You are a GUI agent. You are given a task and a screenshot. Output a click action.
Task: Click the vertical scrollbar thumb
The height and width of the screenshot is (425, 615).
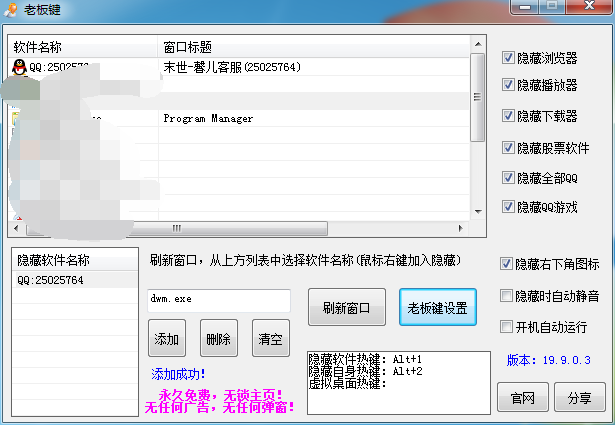(x=477, y=97)
